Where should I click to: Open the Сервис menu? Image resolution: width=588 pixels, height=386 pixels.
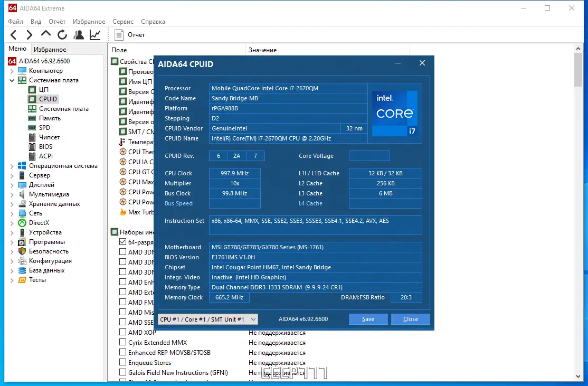coord(123,21)
